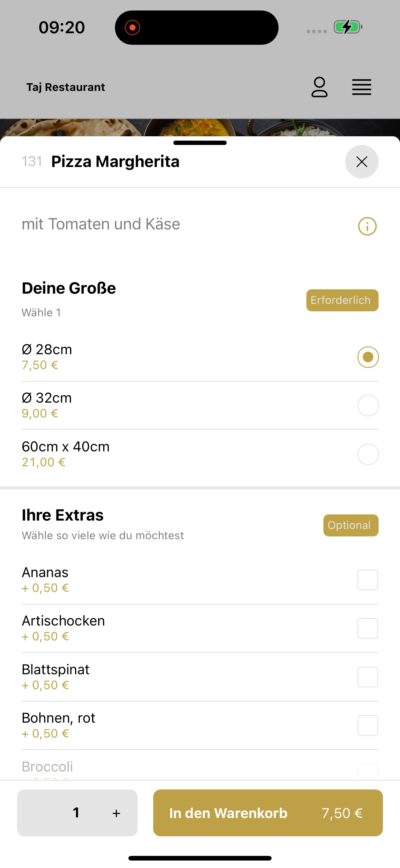The image size is (400, 868).
Task: Tap the sheet drag handle bar
Action: click(200, 143)
